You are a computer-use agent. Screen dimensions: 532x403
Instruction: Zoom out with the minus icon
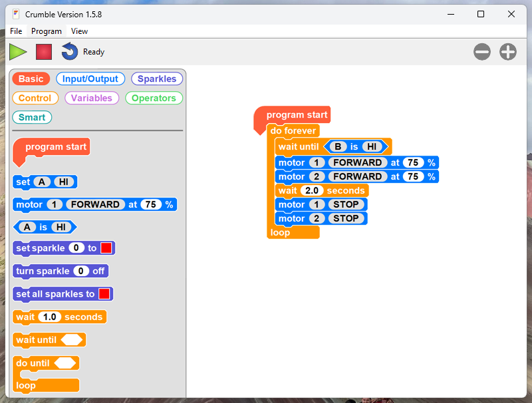(x=482, y=52)
